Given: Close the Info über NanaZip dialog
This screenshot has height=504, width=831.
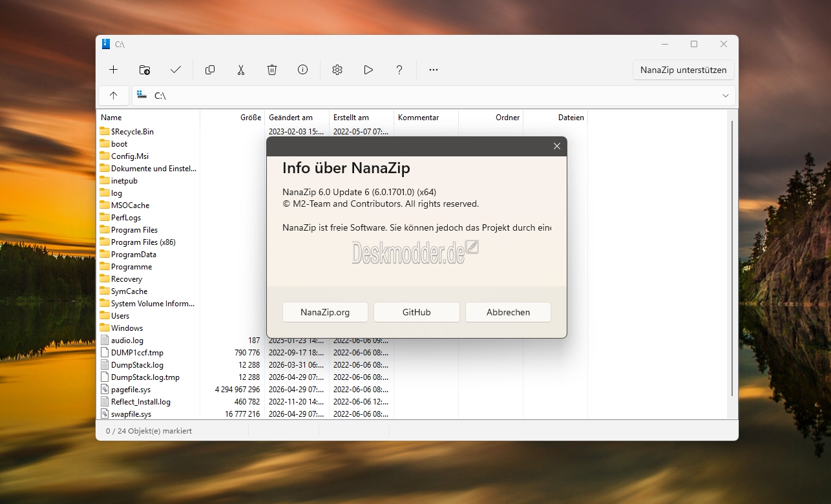Looking at the screenshot, I should [557, 146].
